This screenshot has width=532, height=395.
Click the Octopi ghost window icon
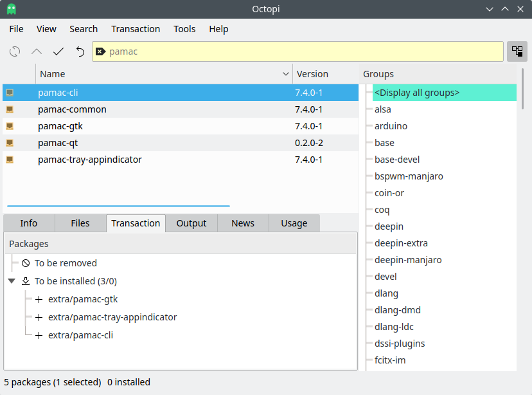point(12,9)
